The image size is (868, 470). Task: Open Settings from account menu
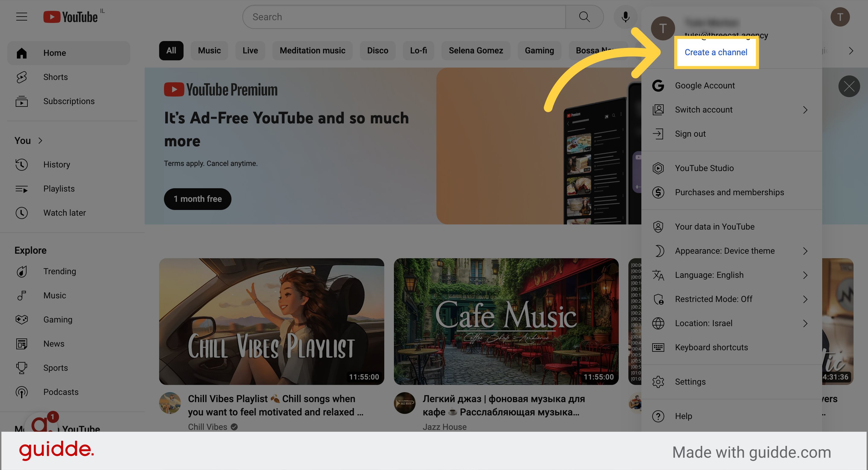tap(731, 382)
